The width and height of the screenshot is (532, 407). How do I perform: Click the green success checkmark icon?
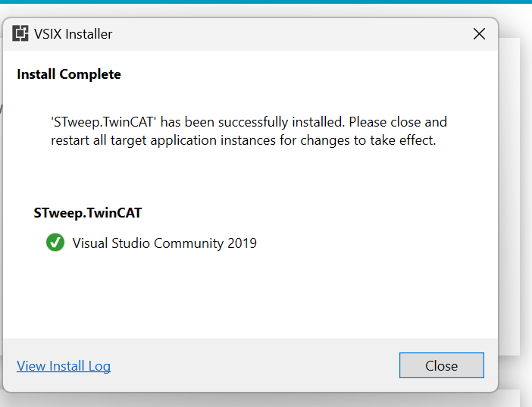pyautogui.click(x=55, y=243)
